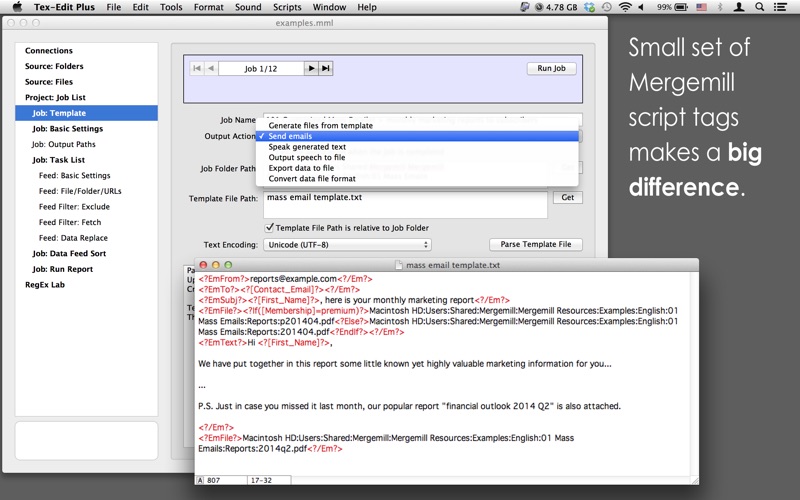Select Project: Job List in sidebar
Image resolution: width=800 pixels, height=500 pixels.
coord(55,97)
